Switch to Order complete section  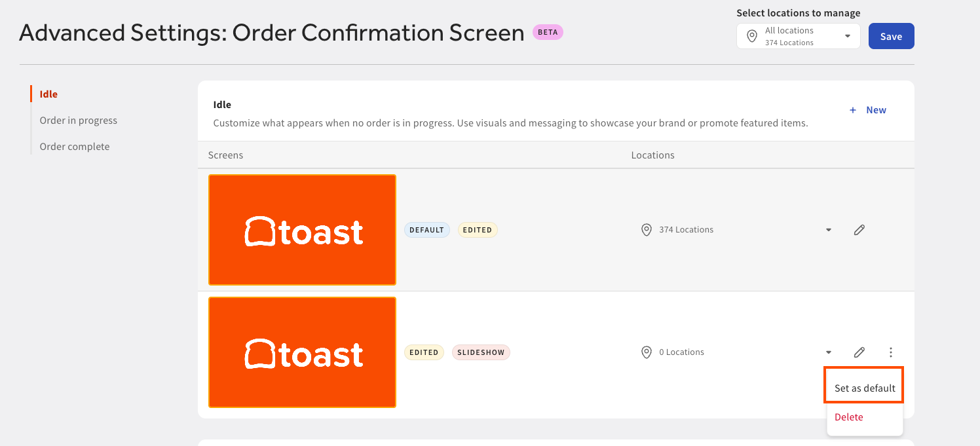[75, 147]
